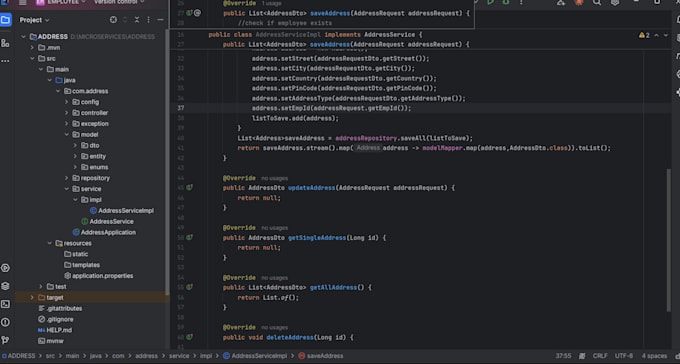Viewport: 680px width, 364px height.
Task: Open CRLF line separator selector
Action: click(600, 356)
